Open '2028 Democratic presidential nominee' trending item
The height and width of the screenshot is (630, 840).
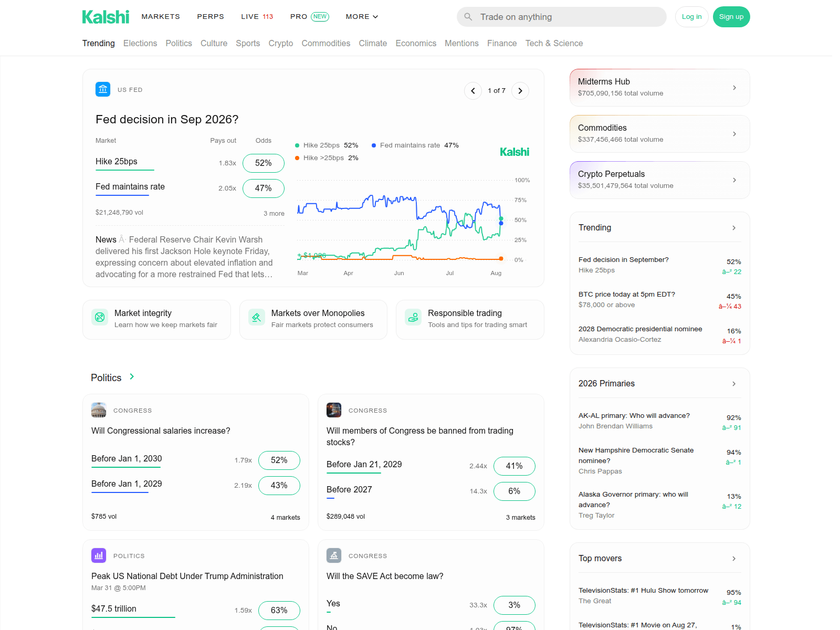point(640,329)
